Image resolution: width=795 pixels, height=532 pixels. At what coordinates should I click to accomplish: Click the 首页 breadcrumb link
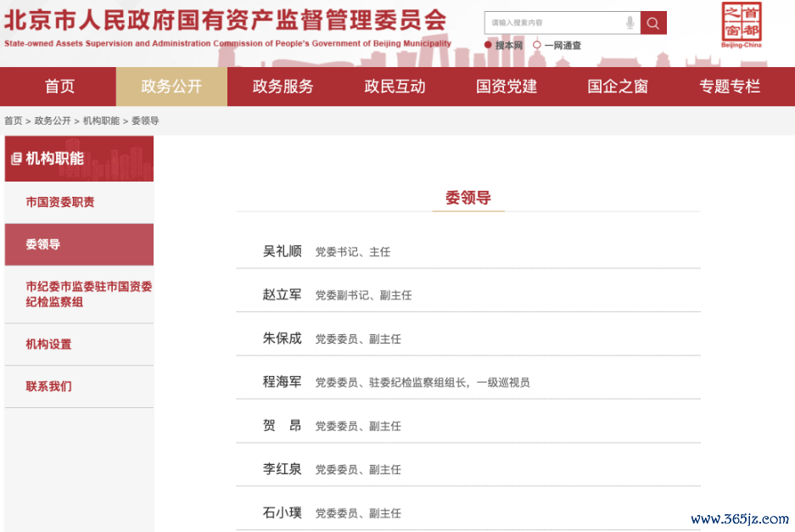(x=14, y=121)
